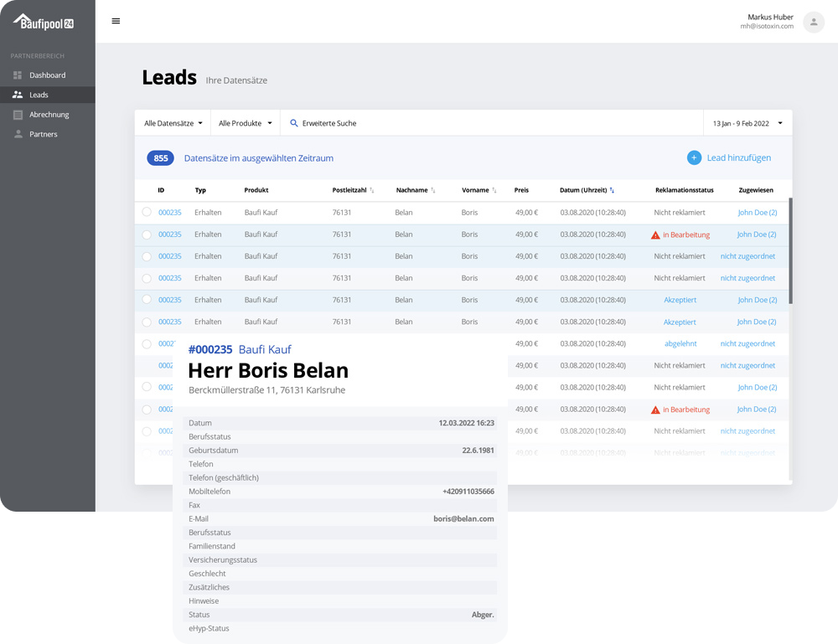Click the mobile number '+420911035666'
Screen dimensions: 838x644
468,492
